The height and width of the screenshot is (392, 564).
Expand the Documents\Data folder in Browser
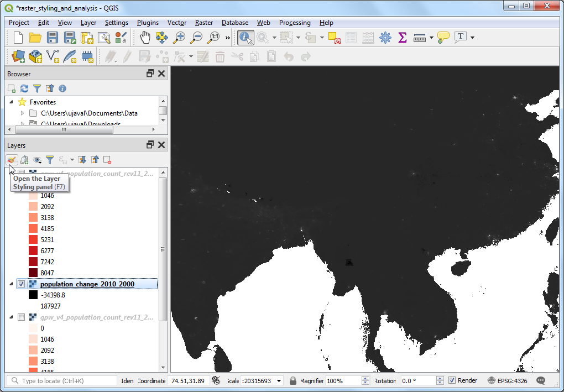(22, 113)
